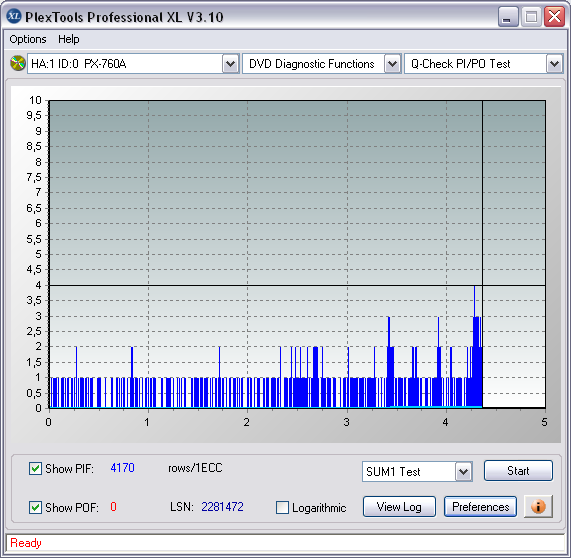
Task: Toggle the Show PIF checkbox
Action: click(x=35, y=468)
